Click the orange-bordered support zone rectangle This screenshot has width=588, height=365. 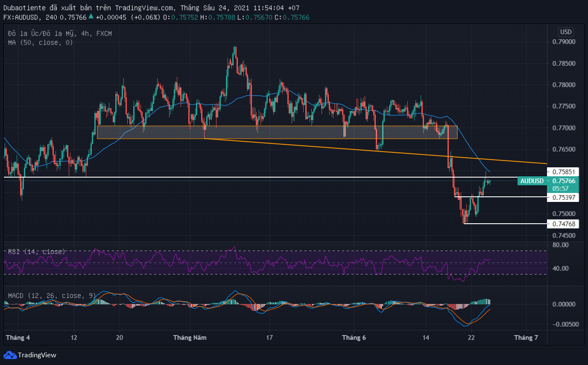point(277,132)
